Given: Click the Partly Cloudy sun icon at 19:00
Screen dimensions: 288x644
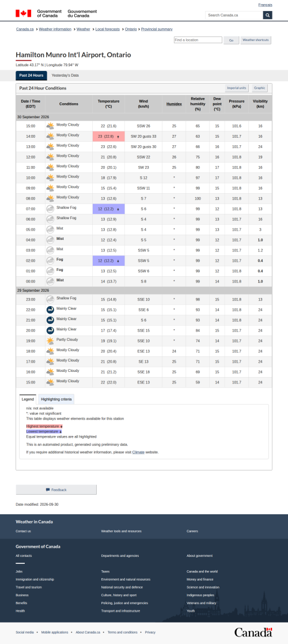Looking at the screenshot, I should [50, 341].
